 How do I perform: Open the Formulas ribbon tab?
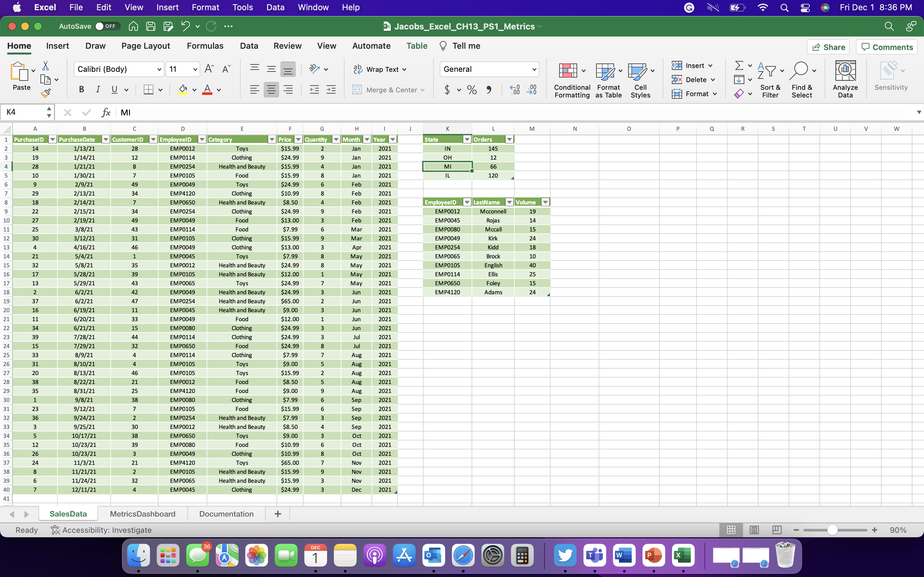pos(205,46)
